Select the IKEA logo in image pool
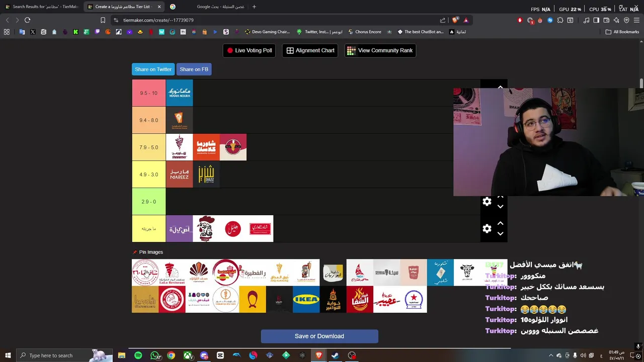Viewport: 644px width, 362px height. pyautogui.click(x=306, y=300)
